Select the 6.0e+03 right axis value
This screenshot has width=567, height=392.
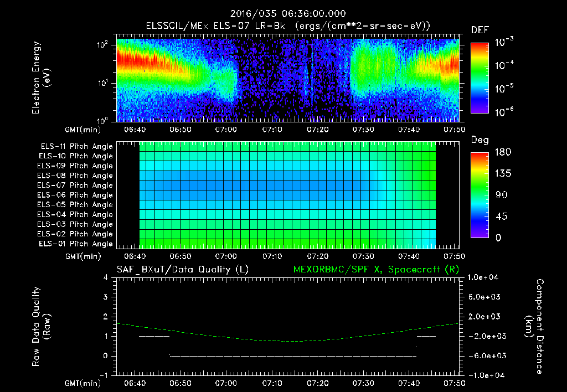pos(484,297)
